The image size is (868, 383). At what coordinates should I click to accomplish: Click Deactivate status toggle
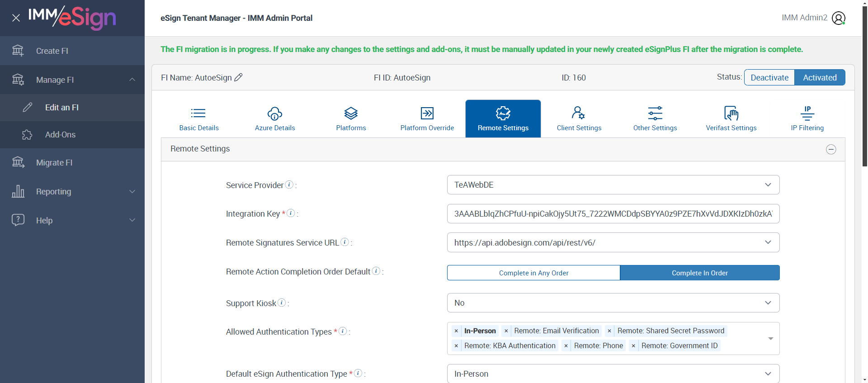click(769, 77)
